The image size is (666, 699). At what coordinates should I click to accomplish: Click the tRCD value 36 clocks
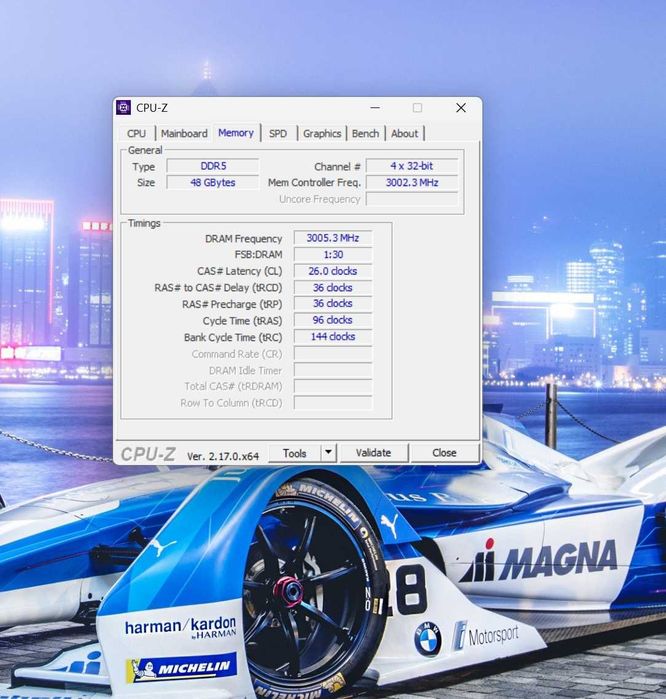point(333,288)
